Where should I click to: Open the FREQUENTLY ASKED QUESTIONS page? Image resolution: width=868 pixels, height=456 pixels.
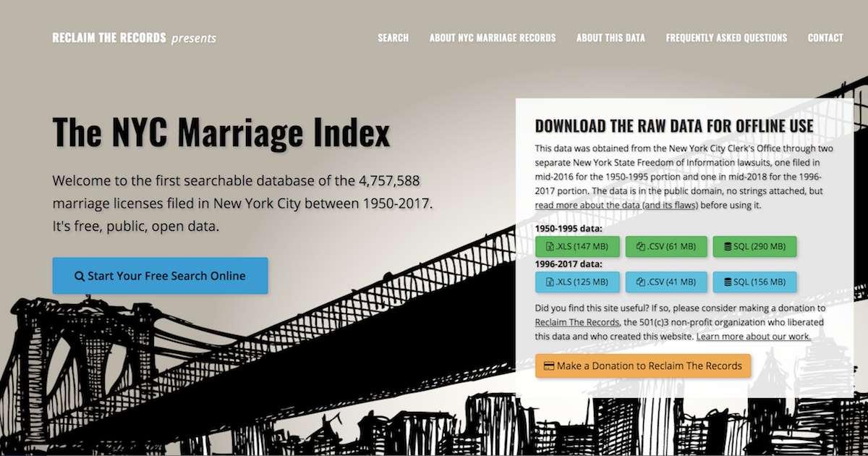(726, 38)
